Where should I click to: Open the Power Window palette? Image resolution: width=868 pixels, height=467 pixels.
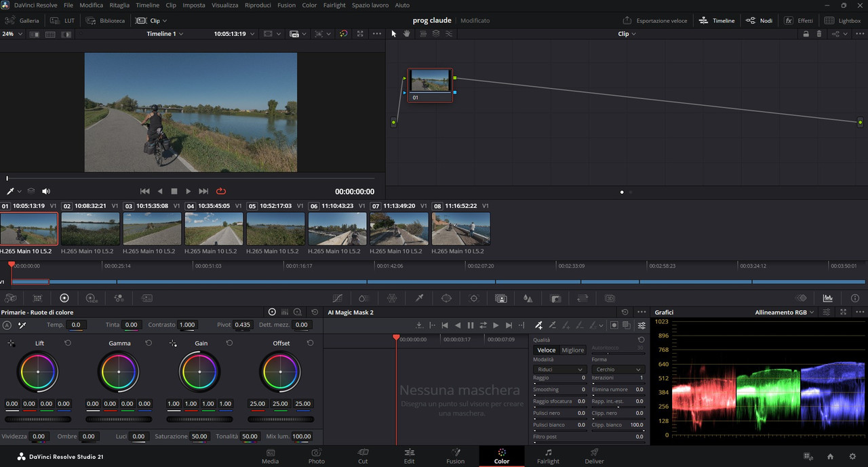[446, 298]
